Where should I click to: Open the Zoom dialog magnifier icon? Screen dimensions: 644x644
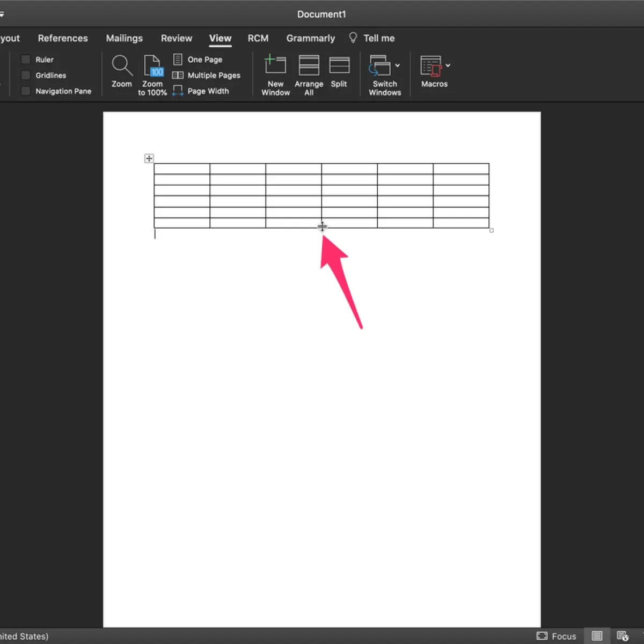point(122,65)
